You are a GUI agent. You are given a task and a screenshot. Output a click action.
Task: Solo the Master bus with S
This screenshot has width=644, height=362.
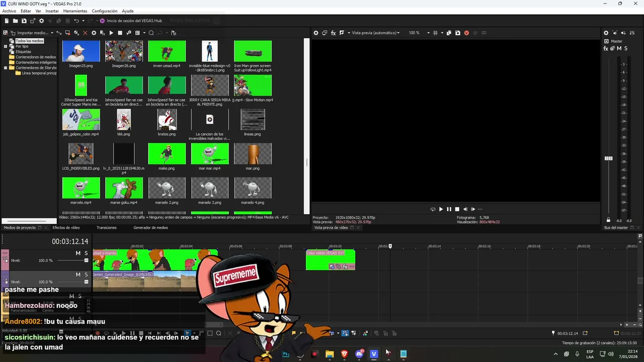(x=625, y=48)
